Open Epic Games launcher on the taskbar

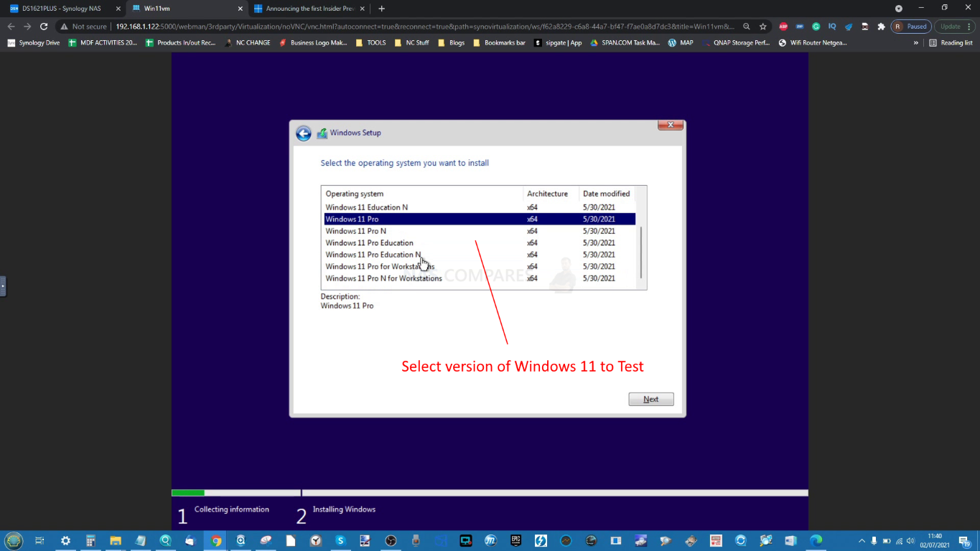coord(515,540)
